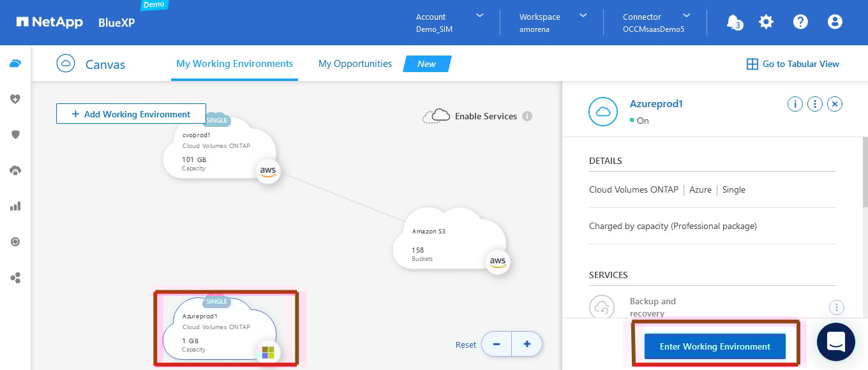
Task: Open the notifications bell icon
Action: (x=734, y=22)
